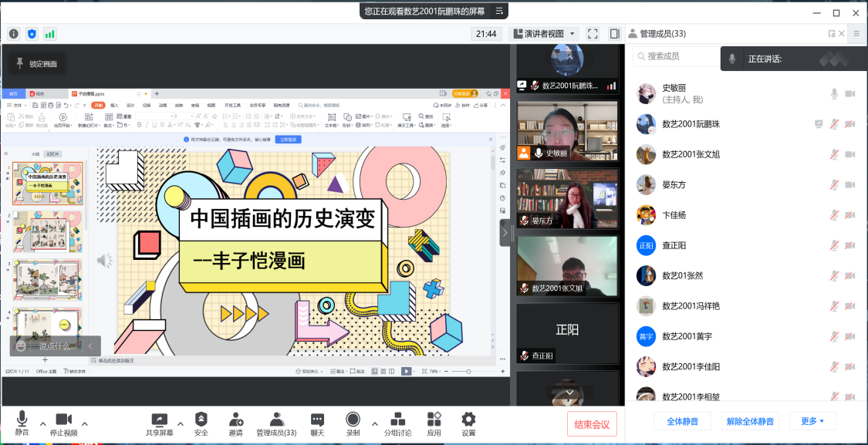Viewport: 868px width, 445px height.
Task: Toggle camera for 数艺2001张文旭 in list
Action: pyautogui.click(x=849, y=154)
